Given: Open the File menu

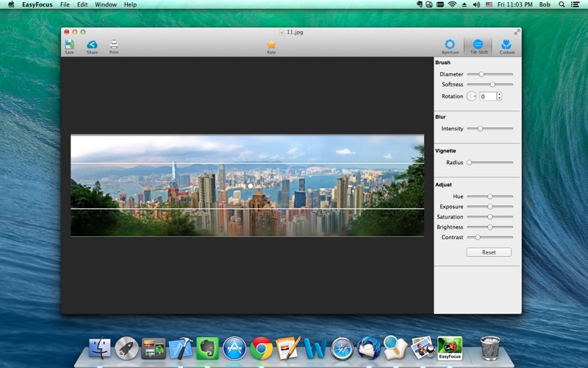Looking at the screenshot, I should [x=65, y=4].
